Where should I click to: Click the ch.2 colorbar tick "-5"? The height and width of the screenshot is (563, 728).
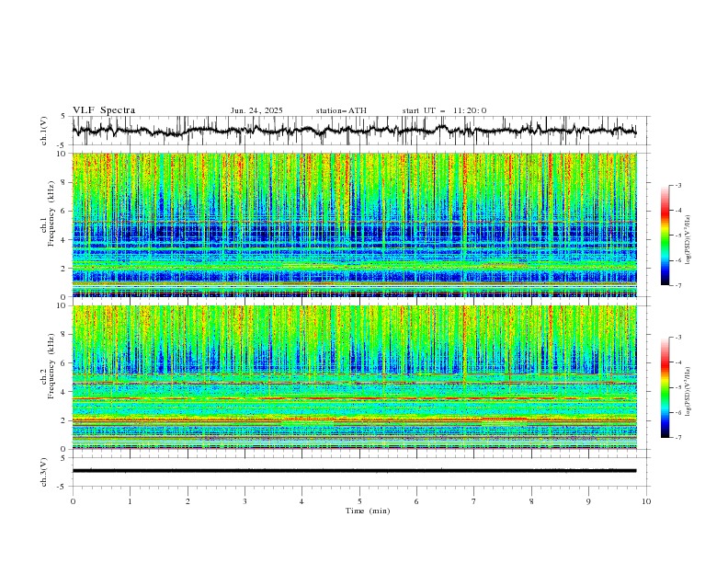678,387
